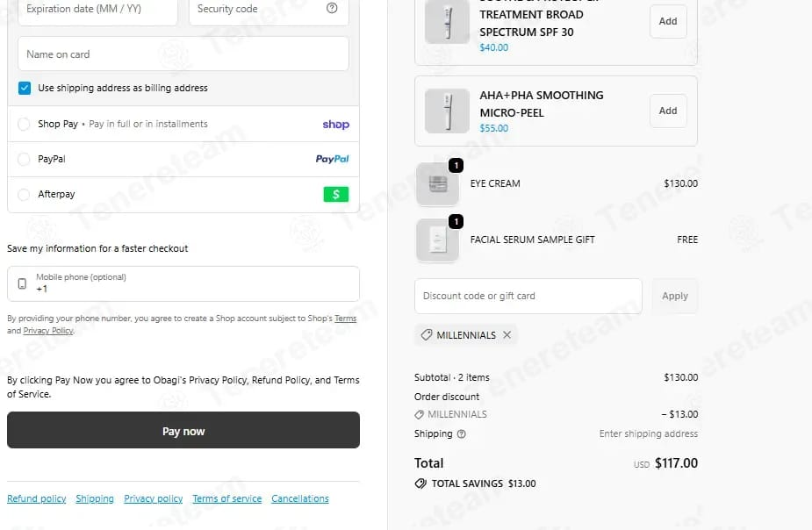
Task: Click the Eye Cream product thumbnail
Action: [x=437, y=183]
